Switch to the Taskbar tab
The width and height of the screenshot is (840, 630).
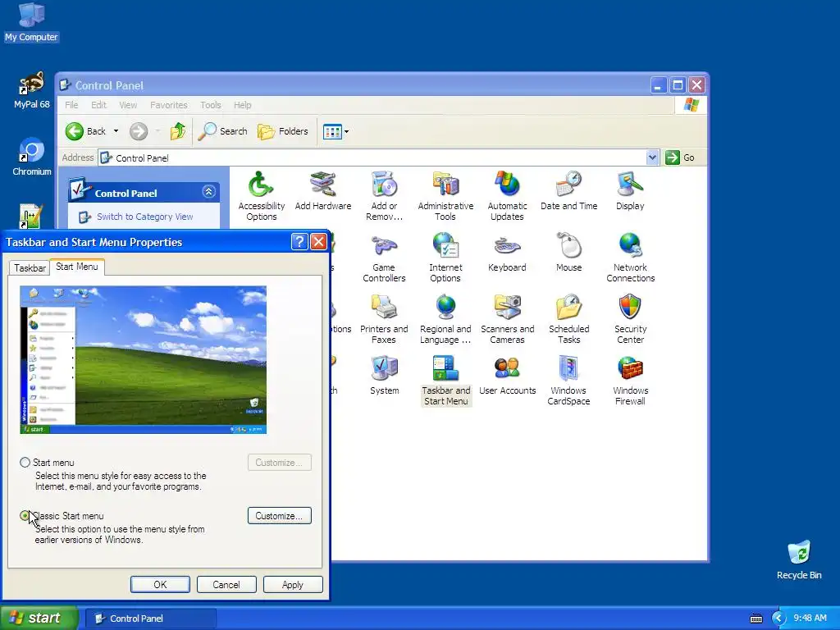click(x=30, y=268)
